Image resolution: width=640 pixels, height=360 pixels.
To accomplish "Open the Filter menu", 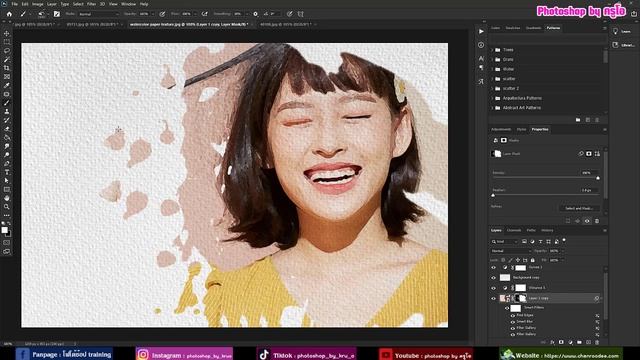I will 91,4.
